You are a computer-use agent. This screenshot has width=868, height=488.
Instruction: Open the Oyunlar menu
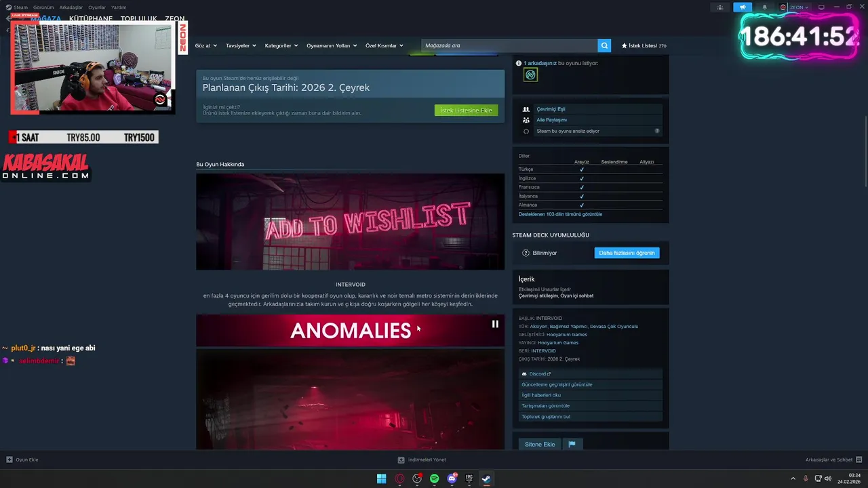click(x=97, y=7)
